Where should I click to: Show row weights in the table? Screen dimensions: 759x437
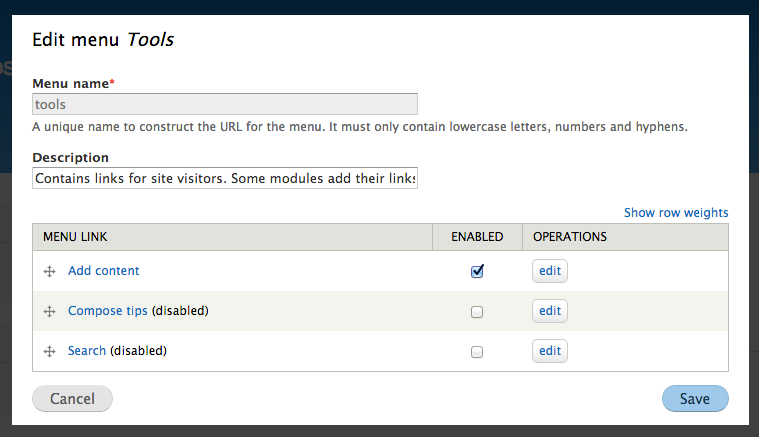click(676, 212)
